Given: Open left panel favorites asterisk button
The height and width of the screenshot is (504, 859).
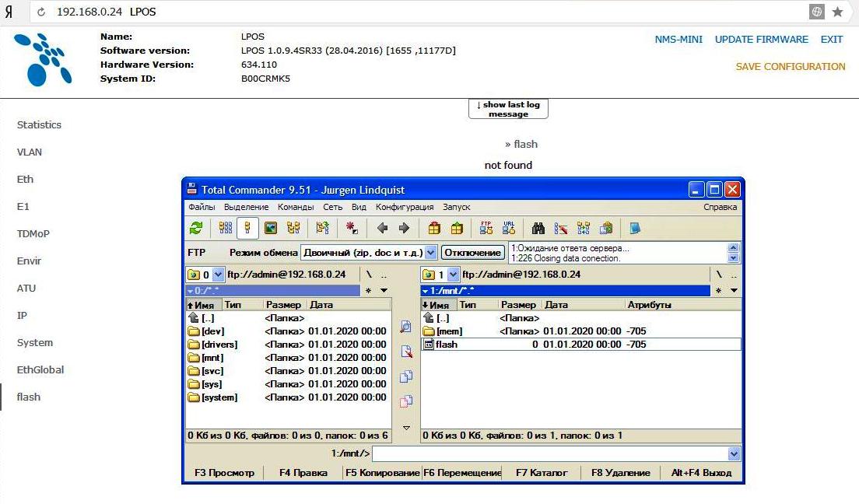Looking at the screenshot, I should pyautogui.click(x=368, y=290).
